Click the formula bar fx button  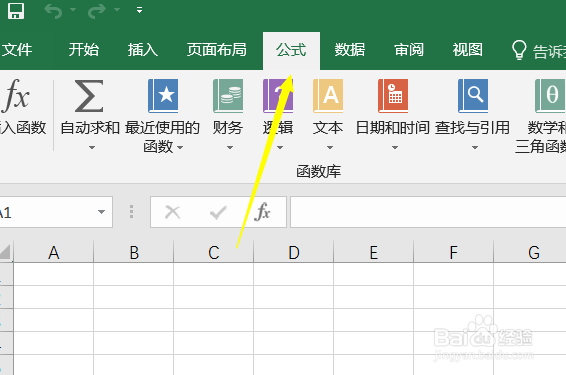pos(262,212)
